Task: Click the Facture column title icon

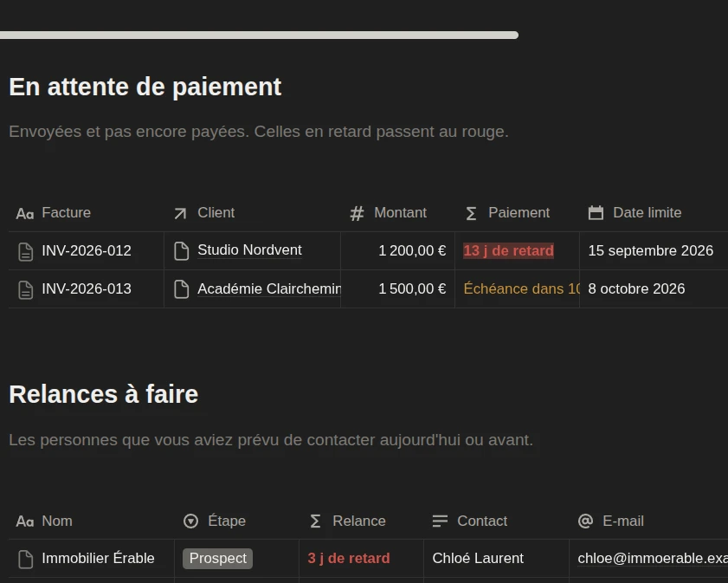Action: click(25, 213)
